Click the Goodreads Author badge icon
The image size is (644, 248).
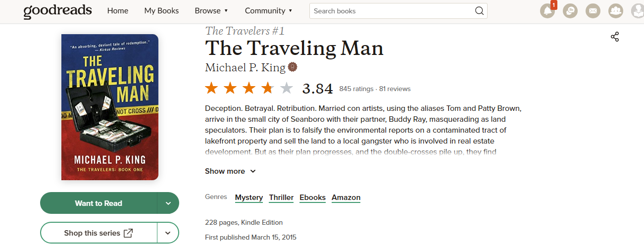[293, 67]
